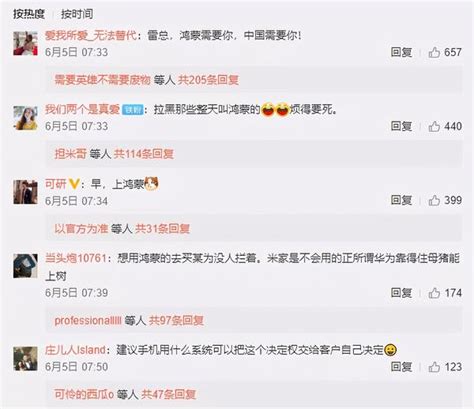Open avatar of 爱我所爱_无法替代

click(25, 43)
